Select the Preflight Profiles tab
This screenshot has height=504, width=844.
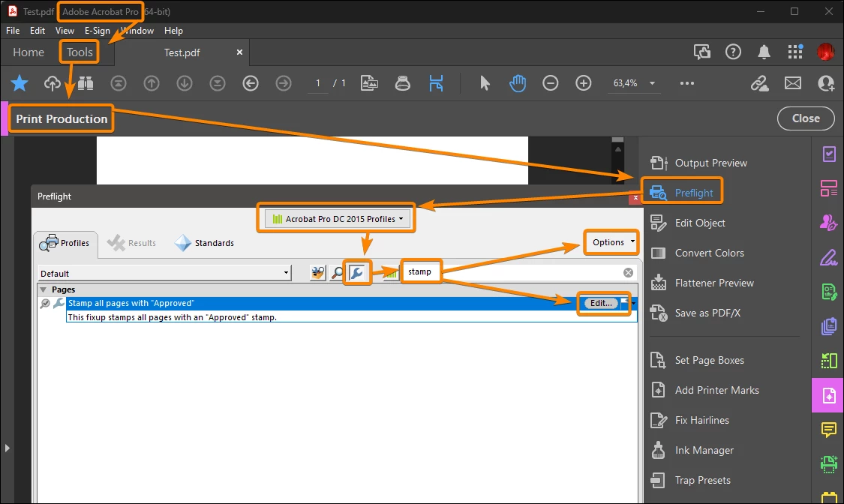click(65, 243)
